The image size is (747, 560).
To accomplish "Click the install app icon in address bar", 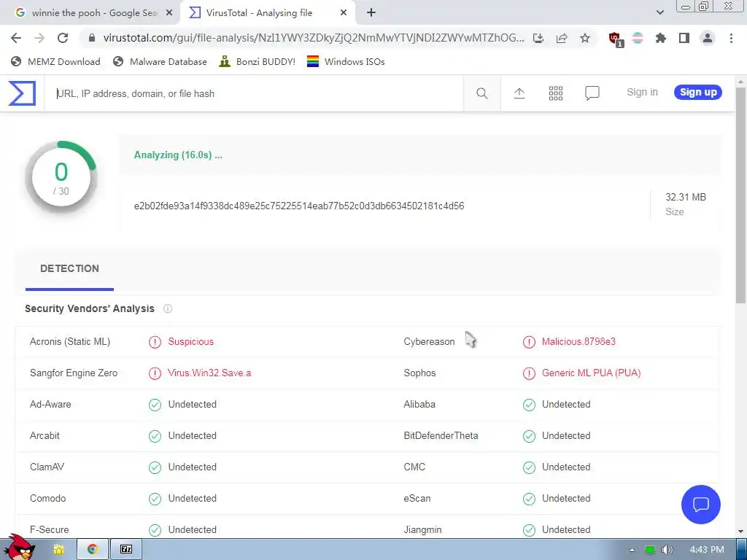I will pyautogui.click(x=538, y=38).
